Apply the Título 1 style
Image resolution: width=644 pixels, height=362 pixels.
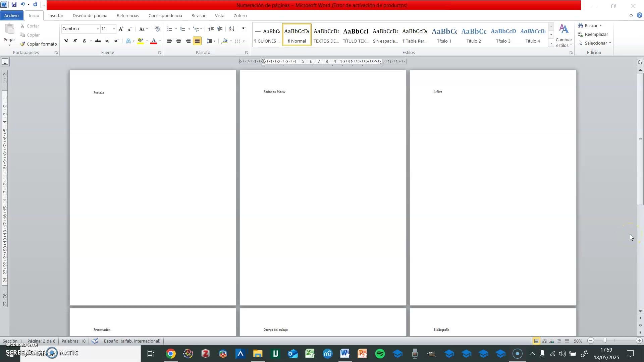[444, 35]
